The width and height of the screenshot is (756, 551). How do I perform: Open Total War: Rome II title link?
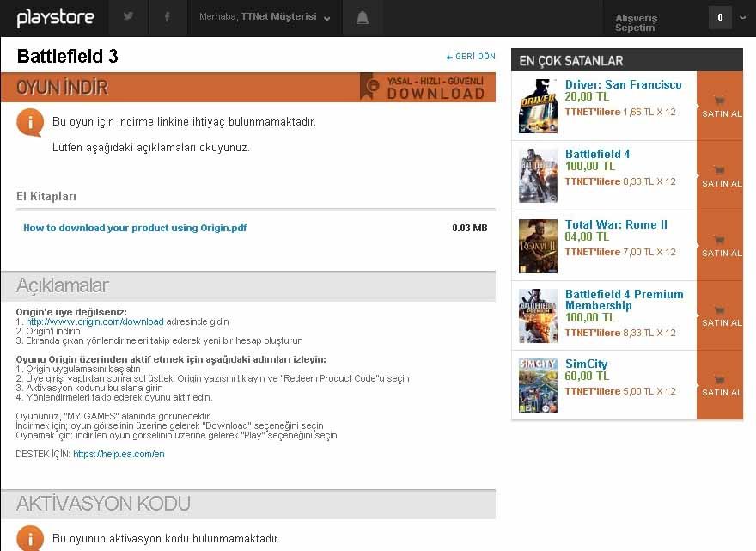pyautogui.click(x=616, y=224)
